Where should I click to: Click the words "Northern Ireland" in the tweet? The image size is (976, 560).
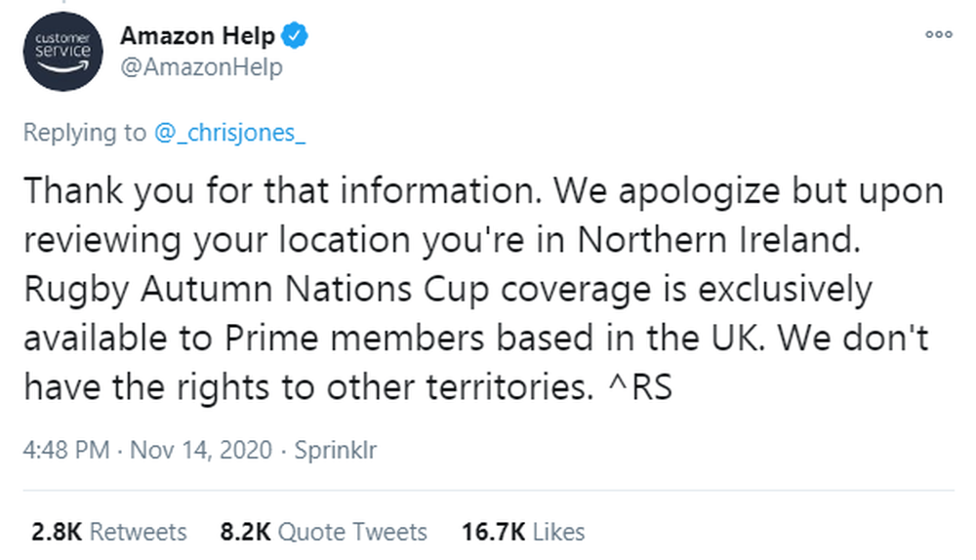718,240
